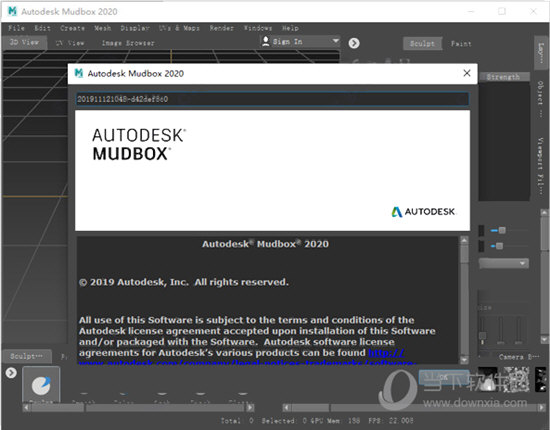Screen dimensions: 550x430
Task: Maximize the Mudbox main window
Action: tap(502, 11)
